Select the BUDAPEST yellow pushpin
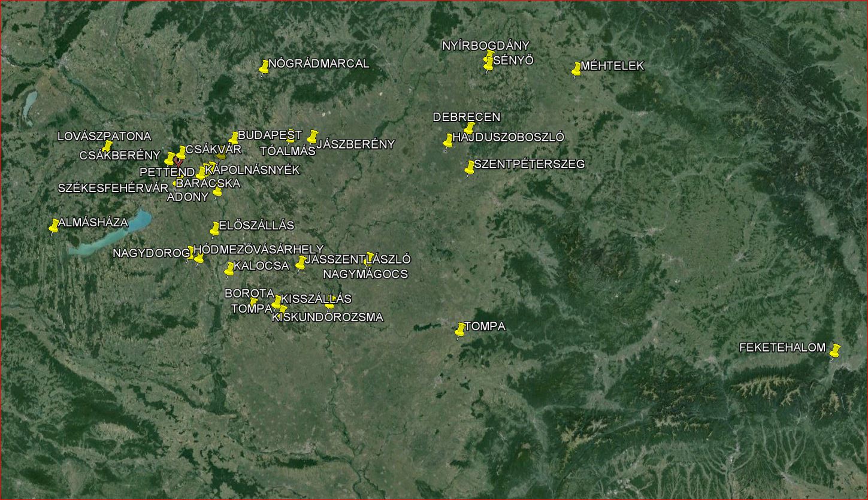868x500 pixels. (233, 138)
